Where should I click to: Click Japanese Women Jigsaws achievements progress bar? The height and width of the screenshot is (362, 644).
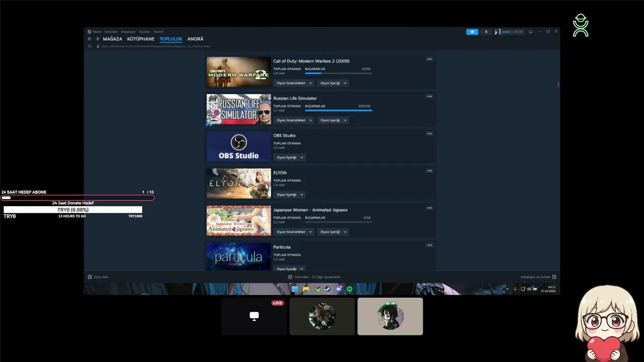(x=339, y=222)
